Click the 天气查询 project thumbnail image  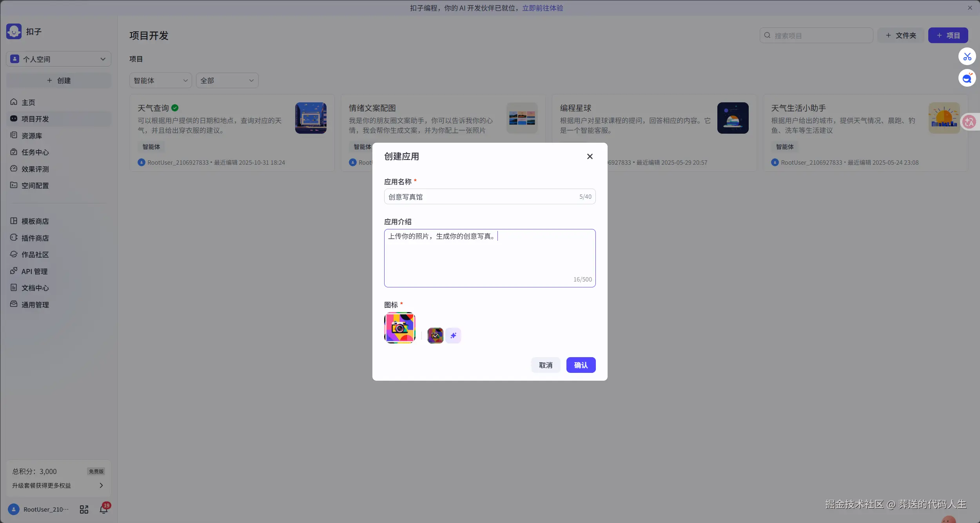click(311, 118)
